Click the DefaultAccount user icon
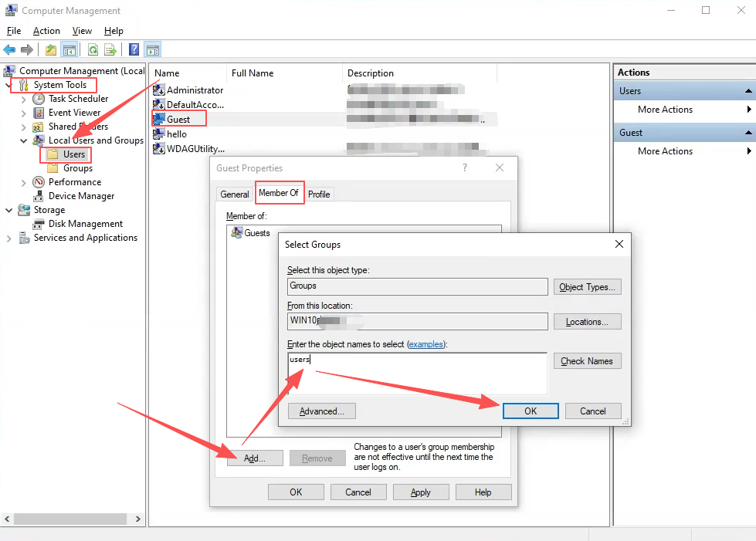The height and width of the screenshot is (541, 756). pos(158,104)
